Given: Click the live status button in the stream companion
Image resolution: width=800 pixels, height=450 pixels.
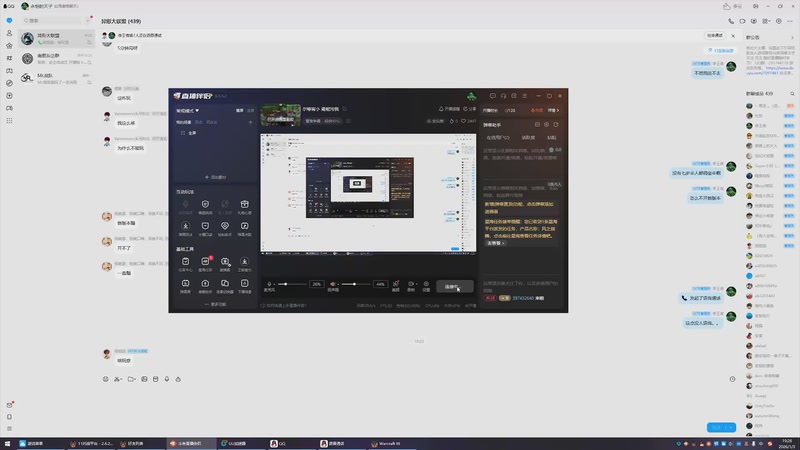Looking at the screenshot, I should click(x=455, y=287).
